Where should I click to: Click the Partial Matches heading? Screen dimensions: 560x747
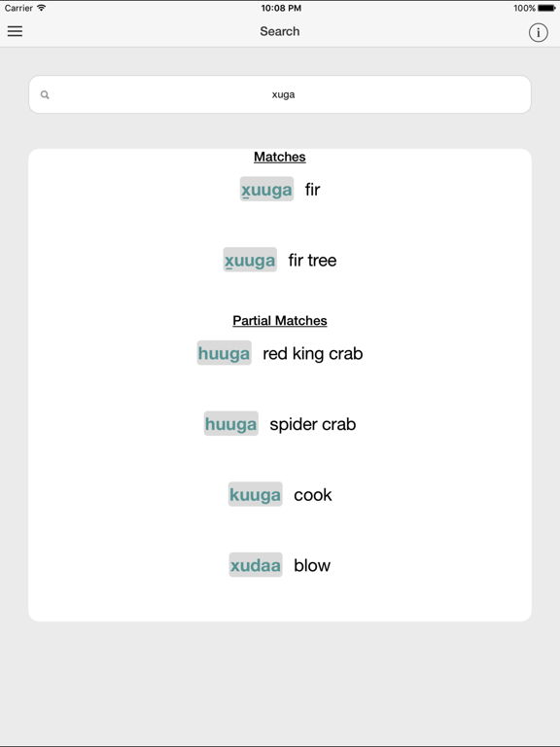coord(280,321)
